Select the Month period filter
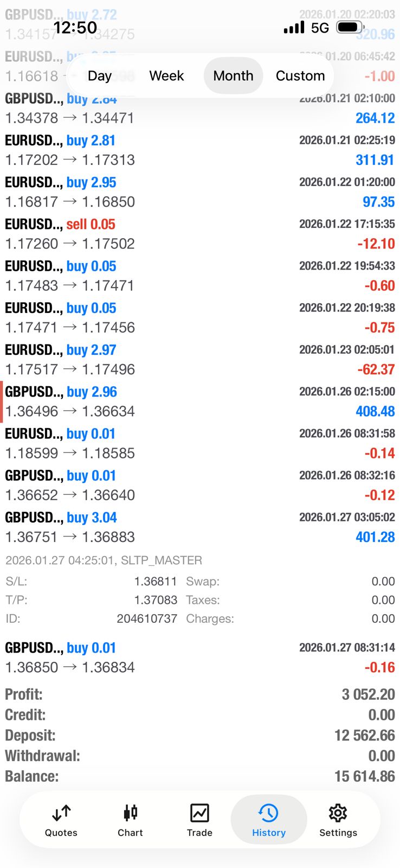This screenshot has width=400, height=868. tap(233, 76)
